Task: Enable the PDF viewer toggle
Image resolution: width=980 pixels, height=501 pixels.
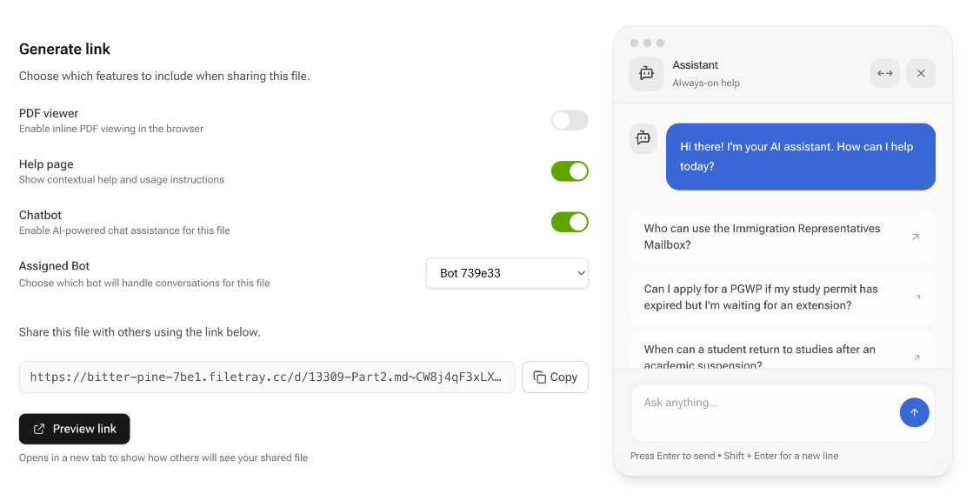Action: click(570, 120)
